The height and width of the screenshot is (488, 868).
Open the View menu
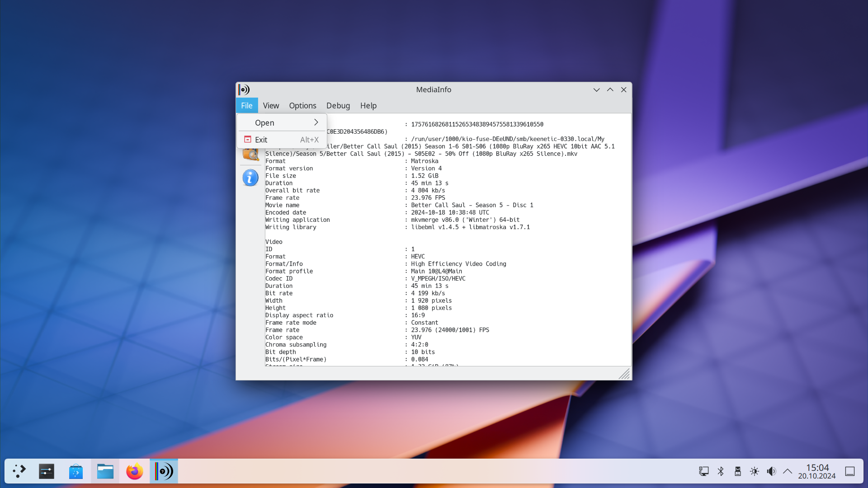pyautogui.click(x=271, y=105)
